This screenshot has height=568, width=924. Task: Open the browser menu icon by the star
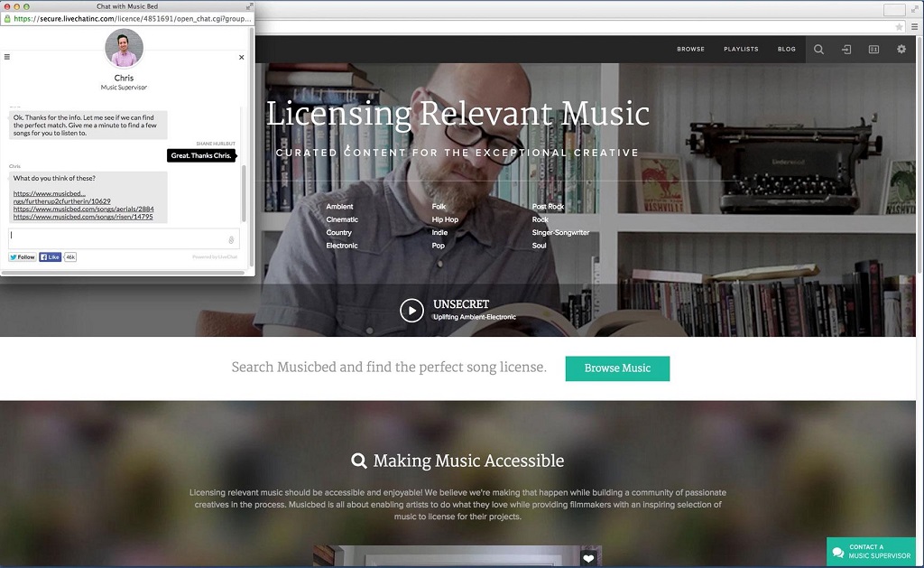click(914, 26)
